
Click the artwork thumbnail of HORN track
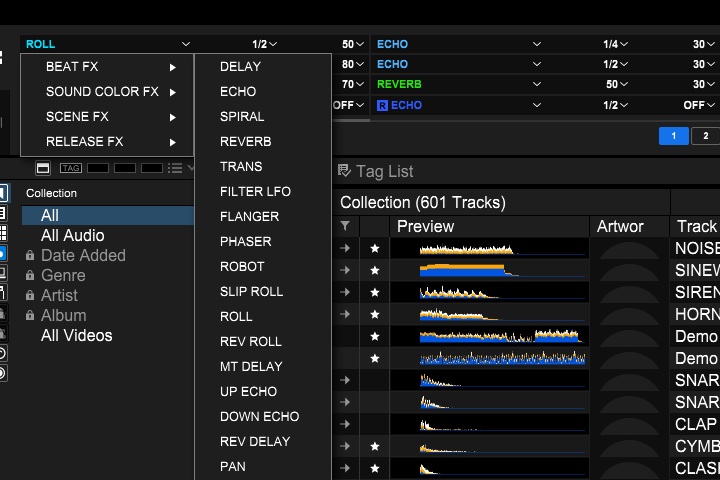click(x=628, y=314)
